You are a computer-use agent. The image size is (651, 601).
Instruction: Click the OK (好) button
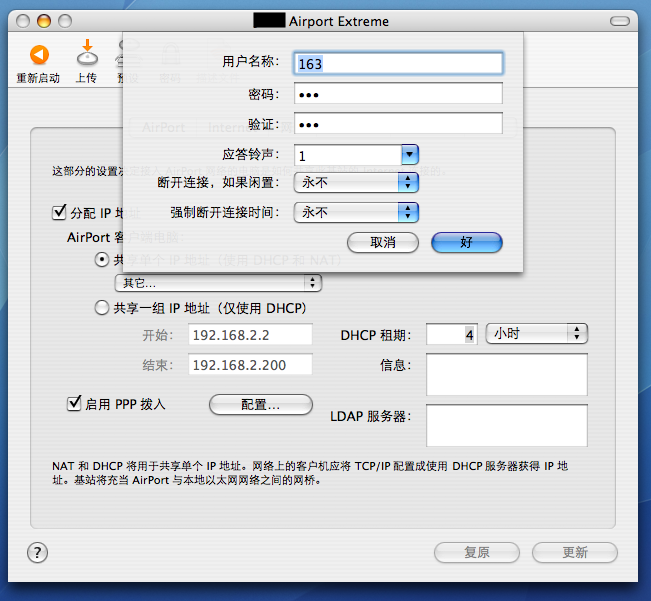click(467, 242)
